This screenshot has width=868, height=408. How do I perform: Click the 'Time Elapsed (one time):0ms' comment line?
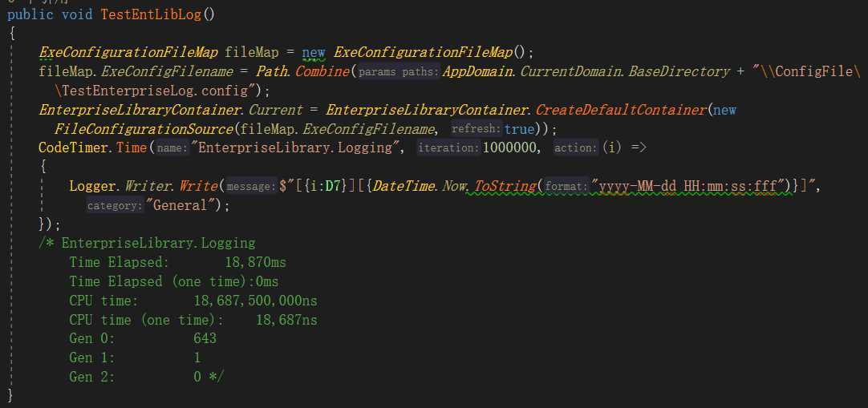click(174, 281)
